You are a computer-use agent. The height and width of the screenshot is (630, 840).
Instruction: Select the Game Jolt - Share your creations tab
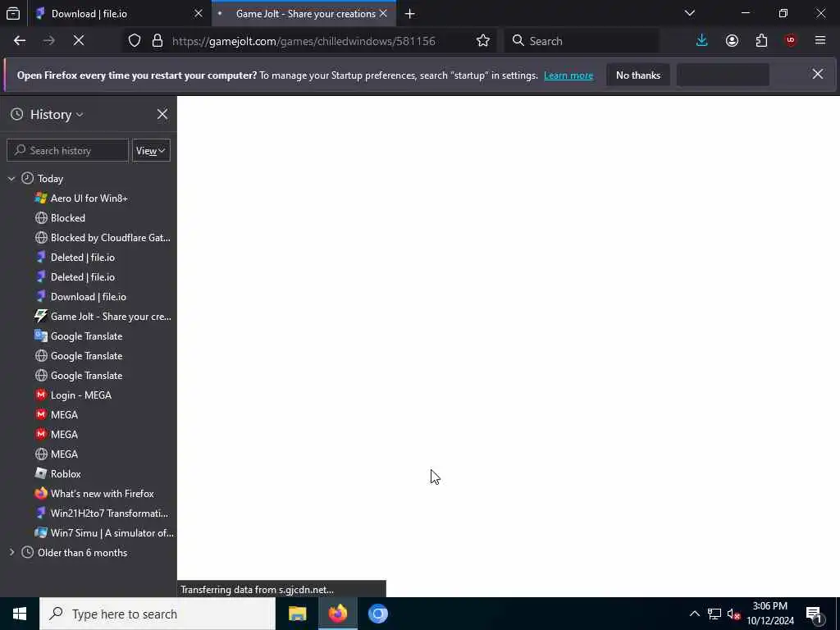[x=304, y=13]
